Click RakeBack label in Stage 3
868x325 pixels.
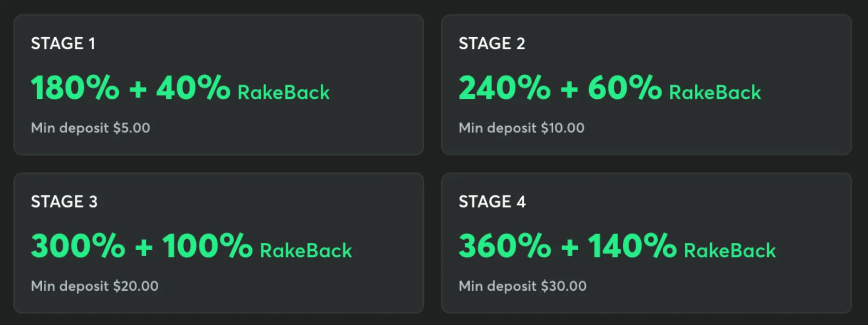click(305, 251)
